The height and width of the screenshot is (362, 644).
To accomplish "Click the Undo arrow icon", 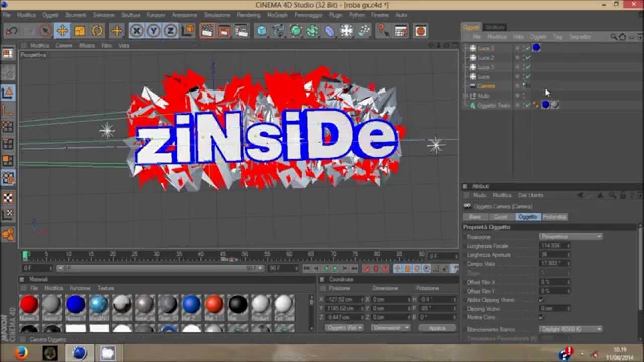I will point(12,31).
